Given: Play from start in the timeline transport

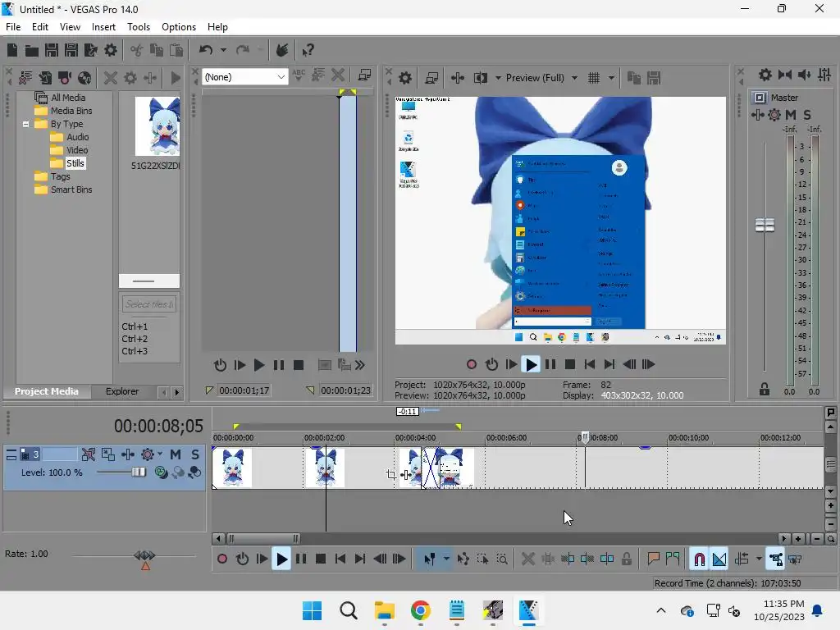Looking at the screenshot, I should click(x=262, y=559).
